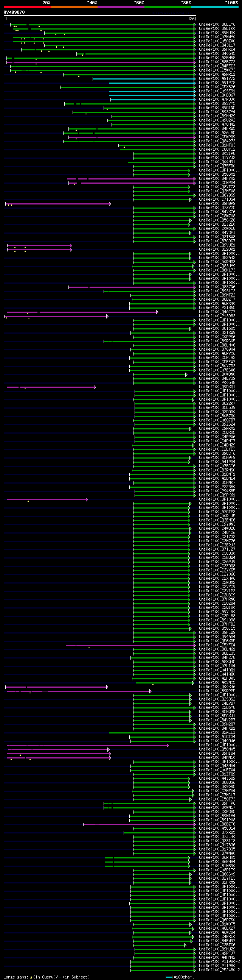This screenshot has height=980, width=242.
Task: Select hit label UniRef100_B9RPP5
Action: click(217, 691)
